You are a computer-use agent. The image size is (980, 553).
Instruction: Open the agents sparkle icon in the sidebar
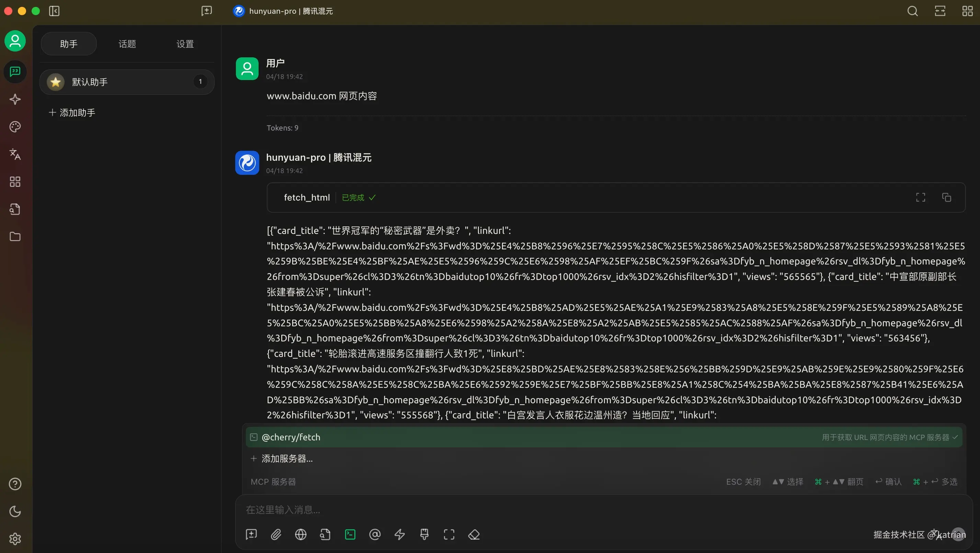pos(15,99)
